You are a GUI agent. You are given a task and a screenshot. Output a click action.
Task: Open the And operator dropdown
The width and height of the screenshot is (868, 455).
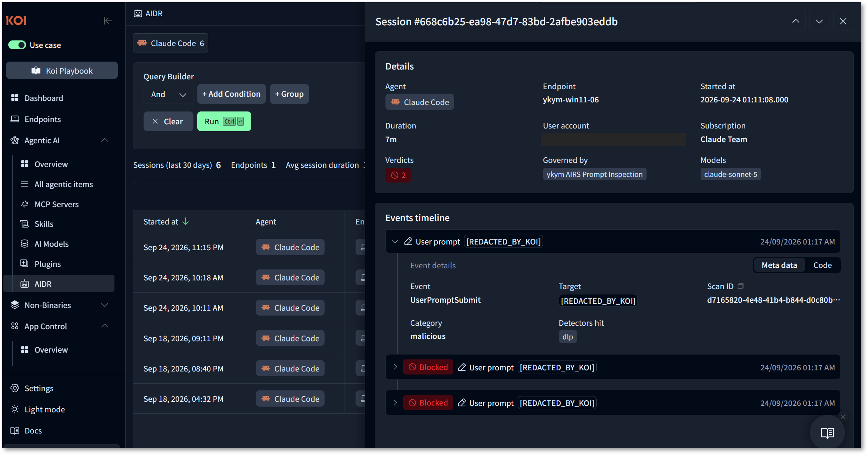(168, 94)
